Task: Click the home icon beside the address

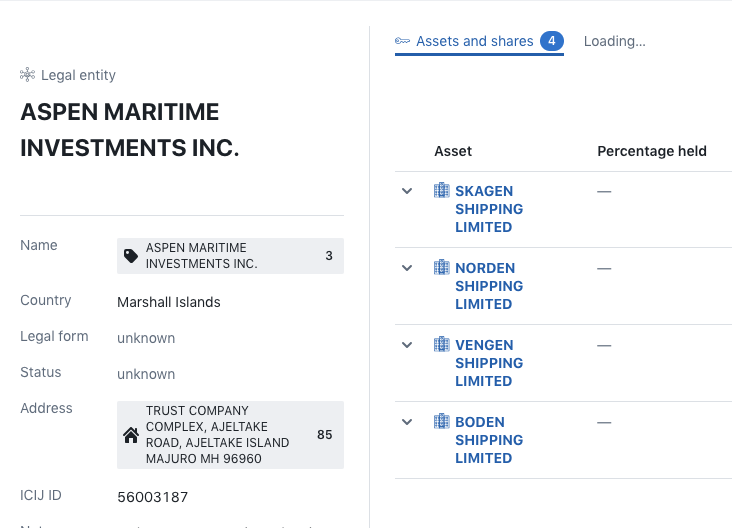Action: point(131,435)
